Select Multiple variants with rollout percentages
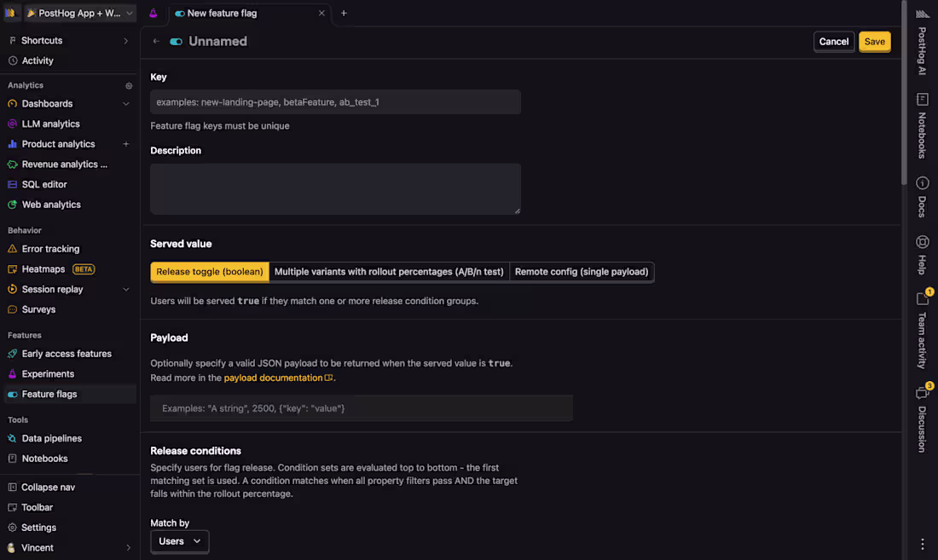 389,272
